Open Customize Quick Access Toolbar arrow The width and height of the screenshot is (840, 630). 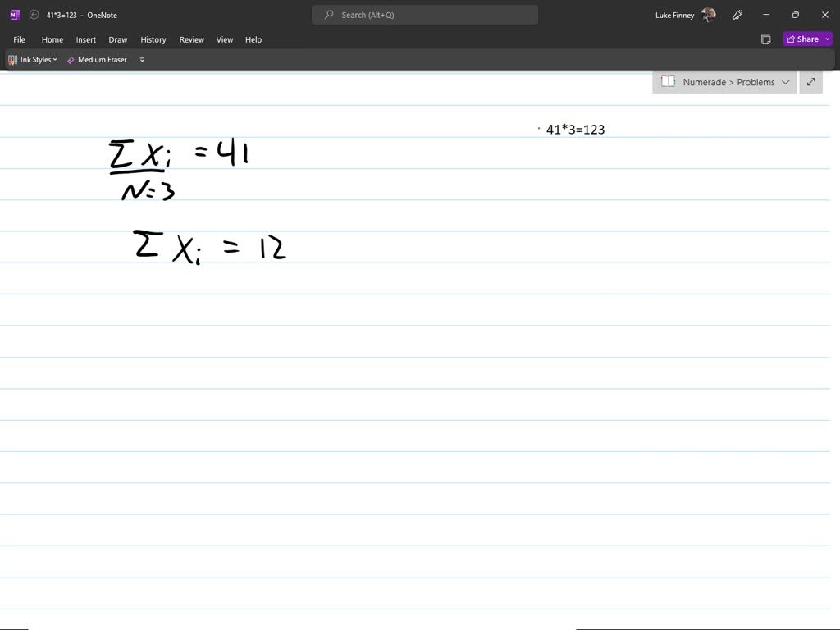pyautogui.click(x=142, y=60)
